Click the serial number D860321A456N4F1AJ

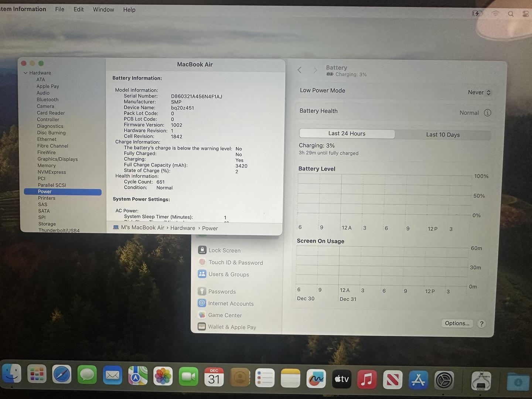[197, 96]
